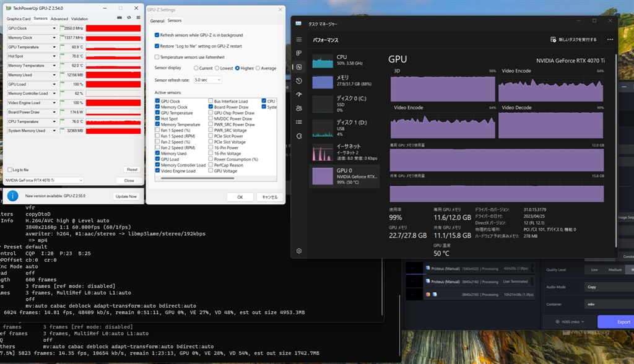Click the Update Now button
The width and height of the screenshot is (634, 364).
point(126,196)
